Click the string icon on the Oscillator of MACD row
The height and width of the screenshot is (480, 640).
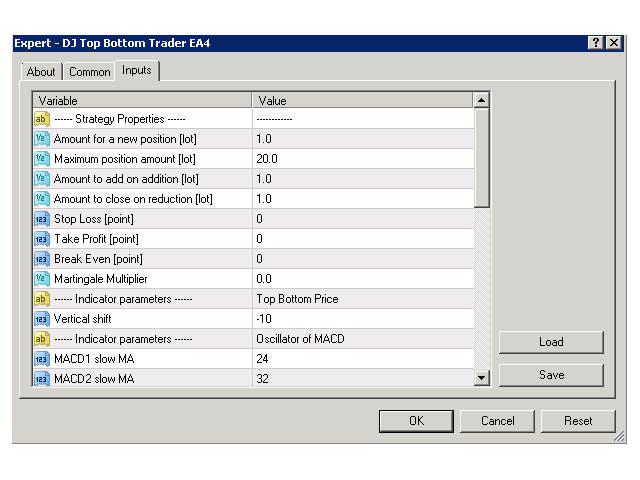click(x=42, y=339)
